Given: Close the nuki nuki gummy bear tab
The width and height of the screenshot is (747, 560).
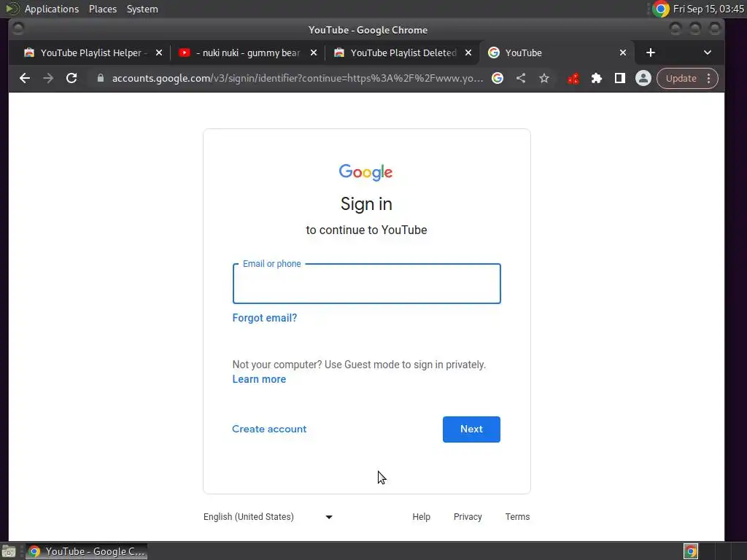Looking at the screenshot, I should 314,52.
